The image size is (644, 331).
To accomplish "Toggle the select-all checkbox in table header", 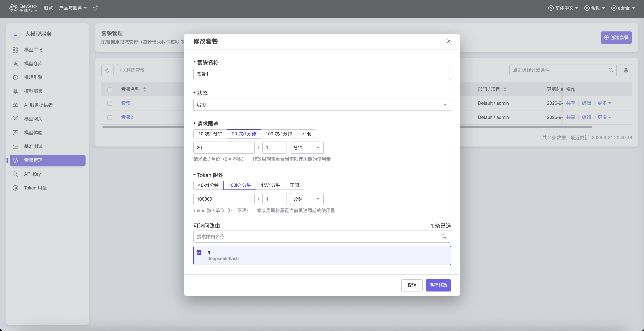I will click(110, 90).
